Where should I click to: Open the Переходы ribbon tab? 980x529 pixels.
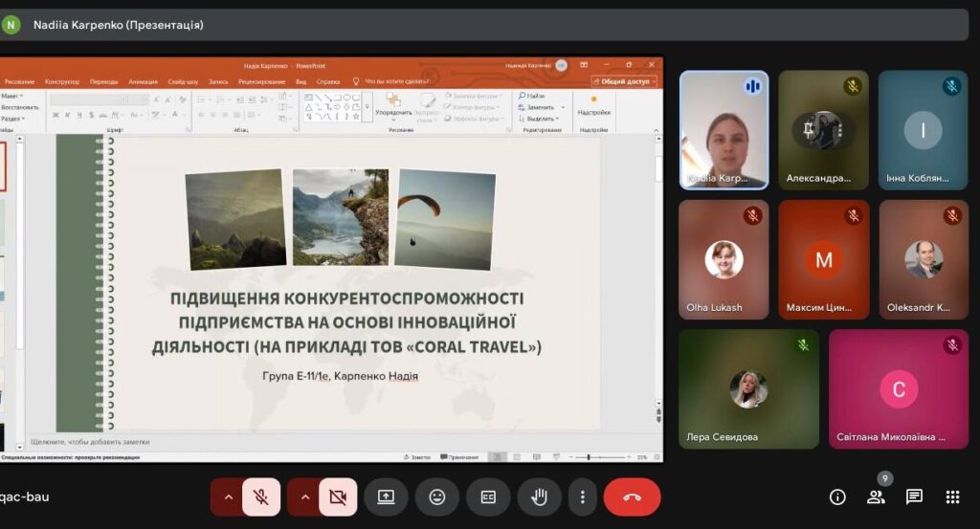pos(103,82)
